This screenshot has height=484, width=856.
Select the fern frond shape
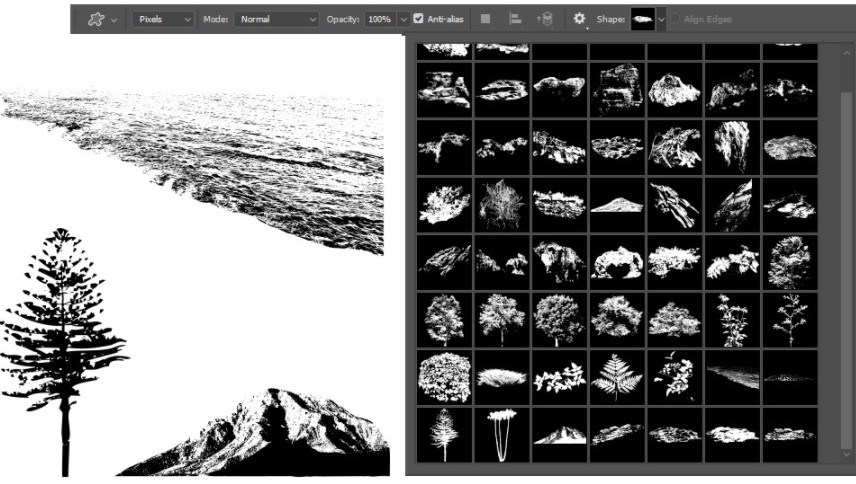click(x=617, y=378)
